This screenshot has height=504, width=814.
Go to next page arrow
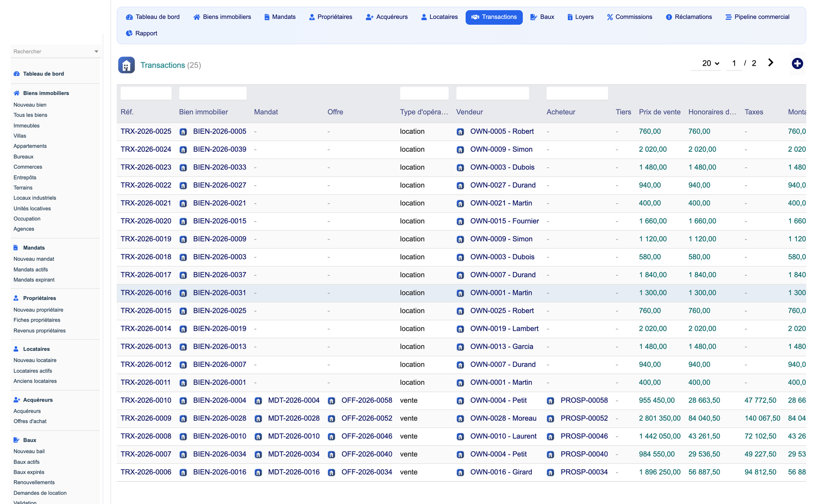coord(770,63)
